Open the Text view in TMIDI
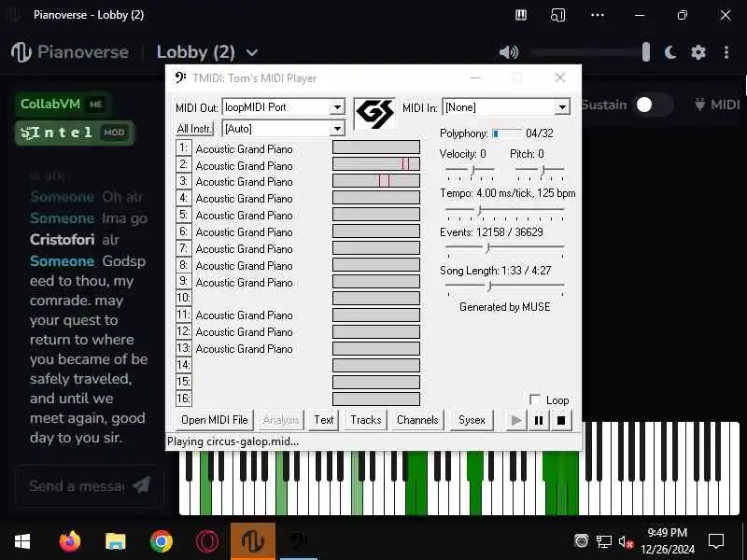Image resolution: width=747 pixels, height=560 pixels. pyautogui.click(x=323, y=420)
